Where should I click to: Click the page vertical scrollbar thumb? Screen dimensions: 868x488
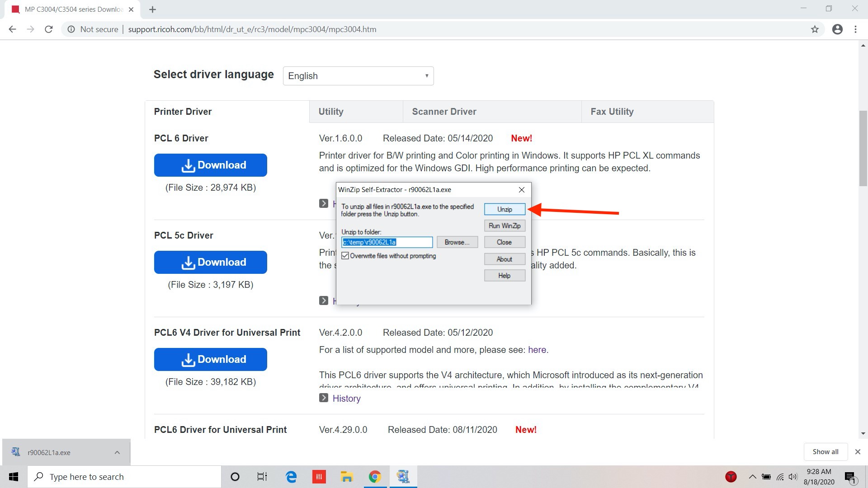coord(863,148)
